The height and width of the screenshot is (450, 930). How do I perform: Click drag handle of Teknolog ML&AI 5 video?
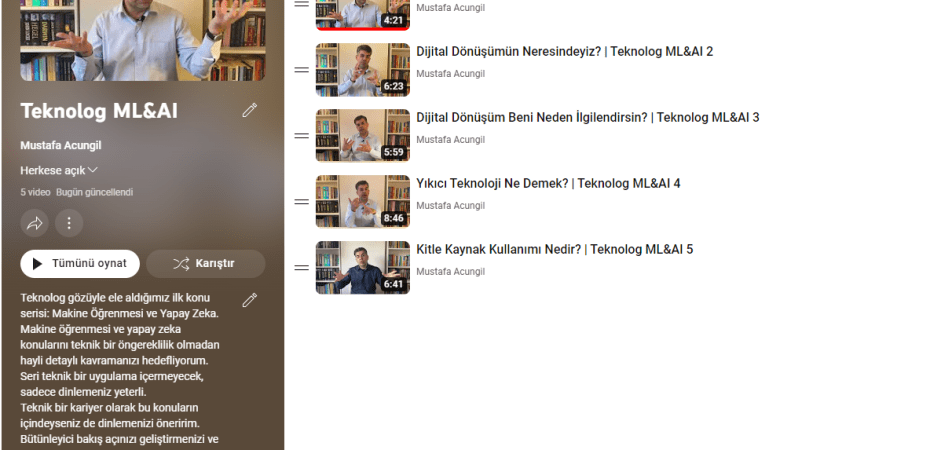click(301, 268)
